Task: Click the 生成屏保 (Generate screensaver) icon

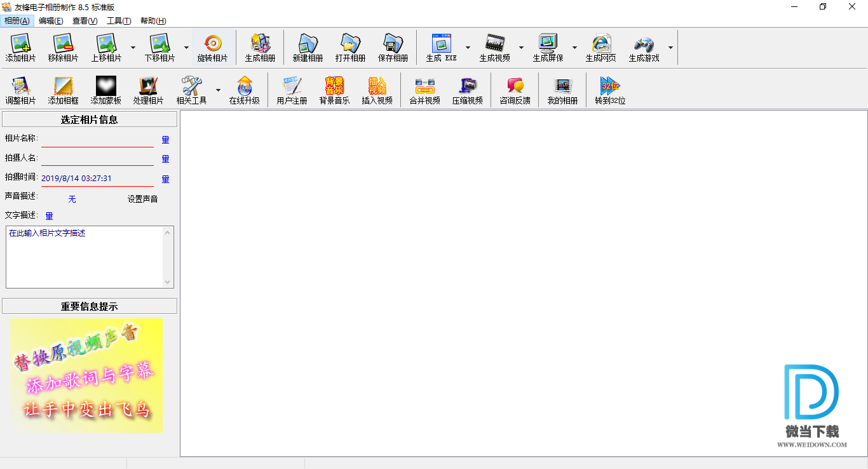Action: tap(548, 48)
